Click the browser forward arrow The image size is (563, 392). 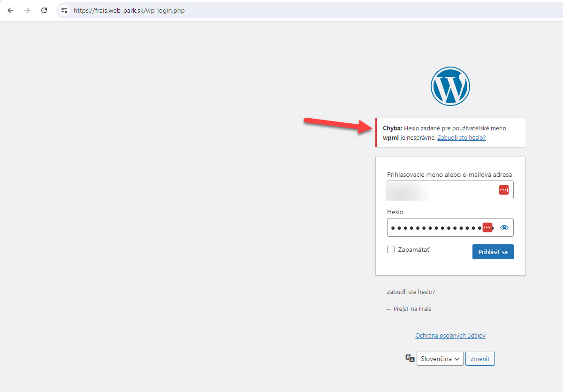pos(27,10)
